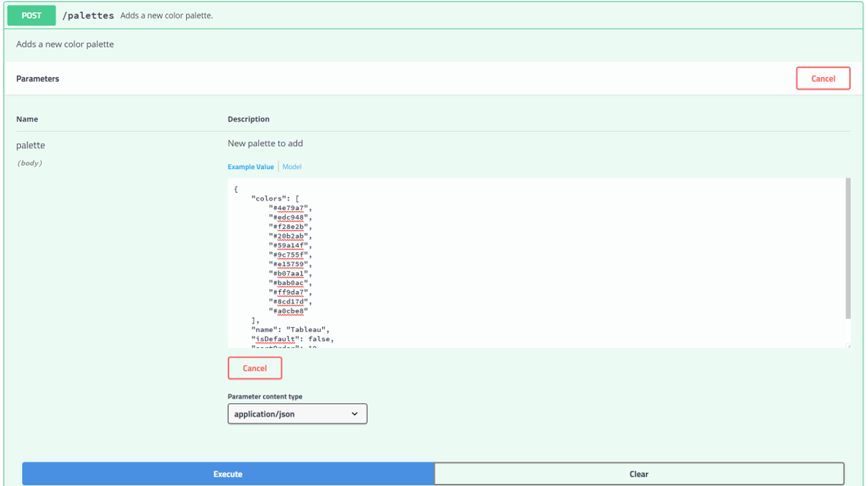The height and width of the screenshot is (486, 868).
Task: Click the "#e15759" color value
Action: click(x=288, y=264)
